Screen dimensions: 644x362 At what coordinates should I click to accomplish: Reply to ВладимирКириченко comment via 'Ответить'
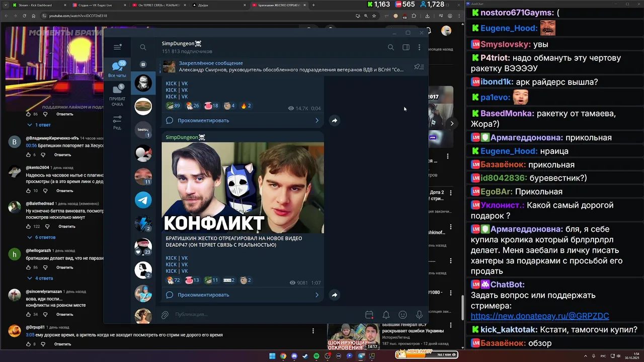62,155
